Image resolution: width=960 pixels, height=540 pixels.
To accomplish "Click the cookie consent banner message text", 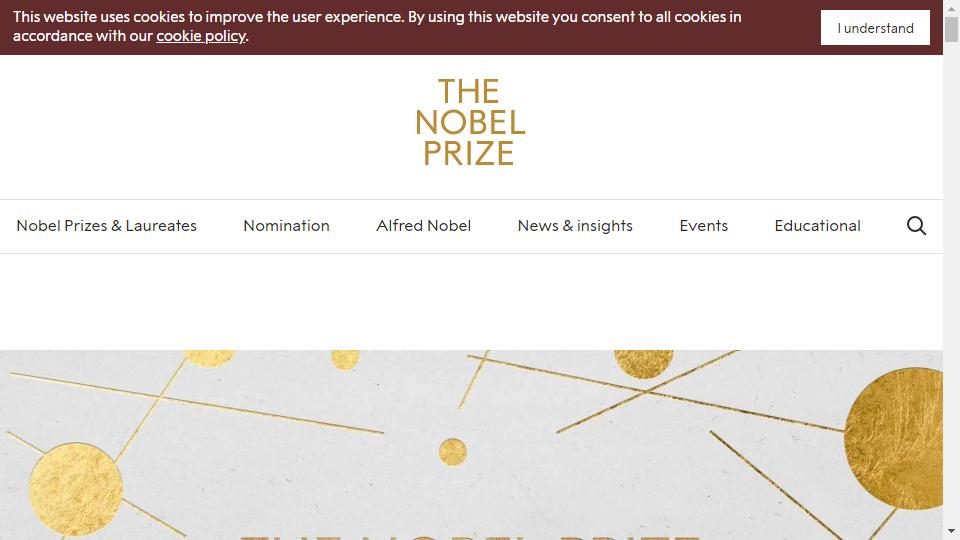I will coord(377,26).
